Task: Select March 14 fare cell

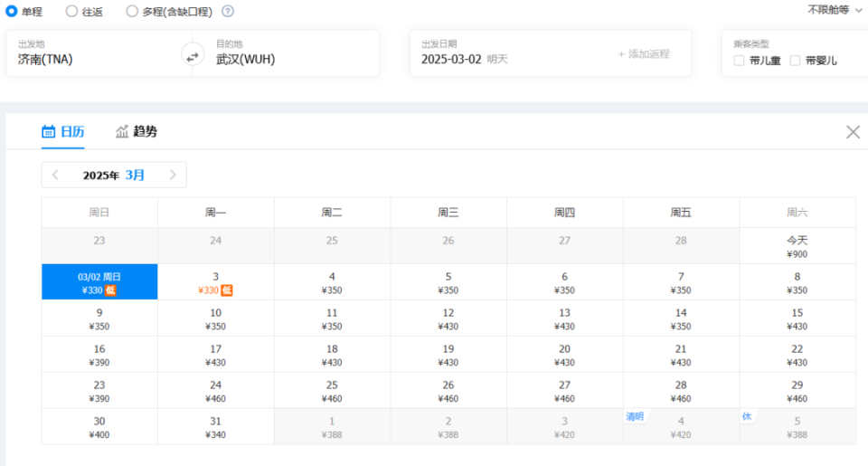Action: coord(681,319)
